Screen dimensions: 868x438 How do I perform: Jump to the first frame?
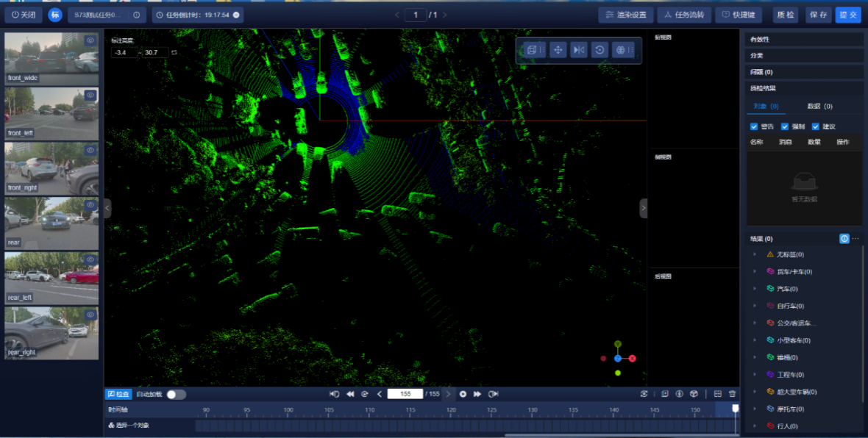click(x=335, y=394)
